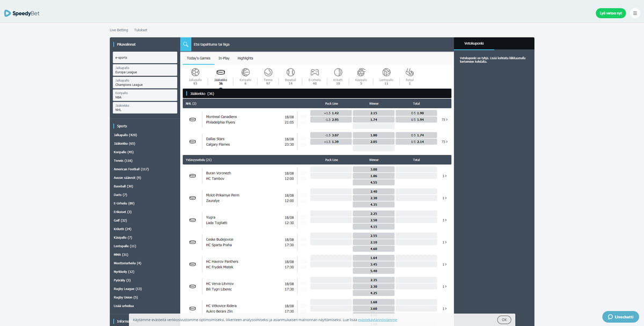The height and width of the screenshot is (326, 644).
Task: Open the Europa League quick link
Action: [145, 70]
